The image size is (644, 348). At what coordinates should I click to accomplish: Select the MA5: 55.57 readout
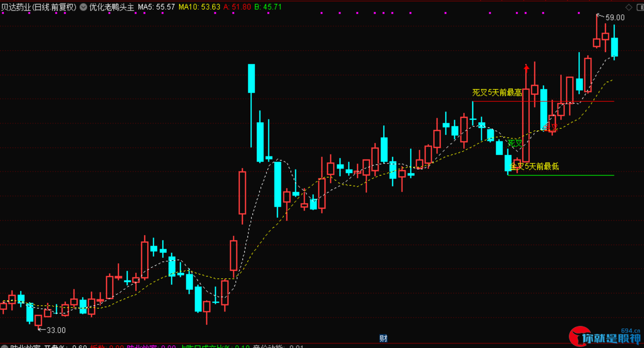pyautogui.click(x=156, y=7)
